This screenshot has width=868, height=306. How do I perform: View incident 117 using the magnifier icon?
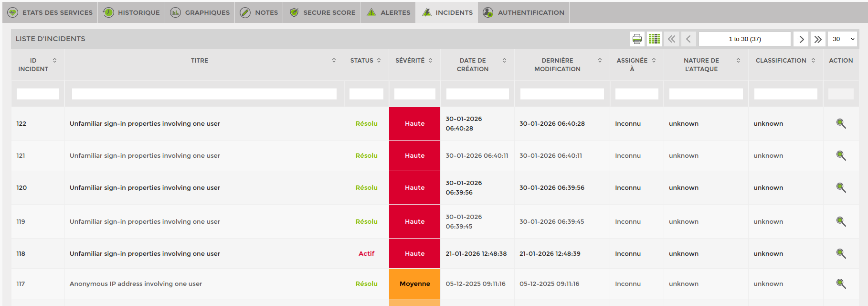841,284
